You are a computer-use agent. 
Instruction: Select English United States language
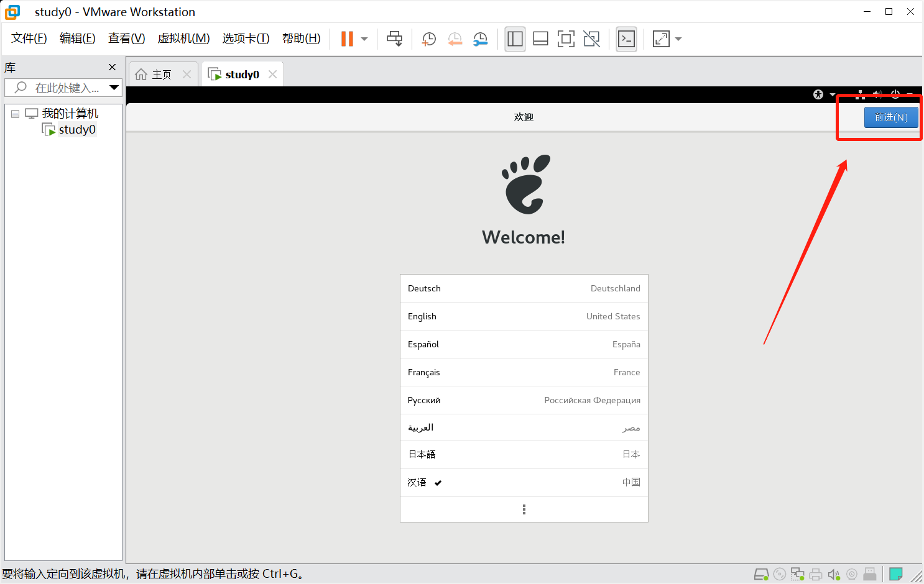[524, 316]
